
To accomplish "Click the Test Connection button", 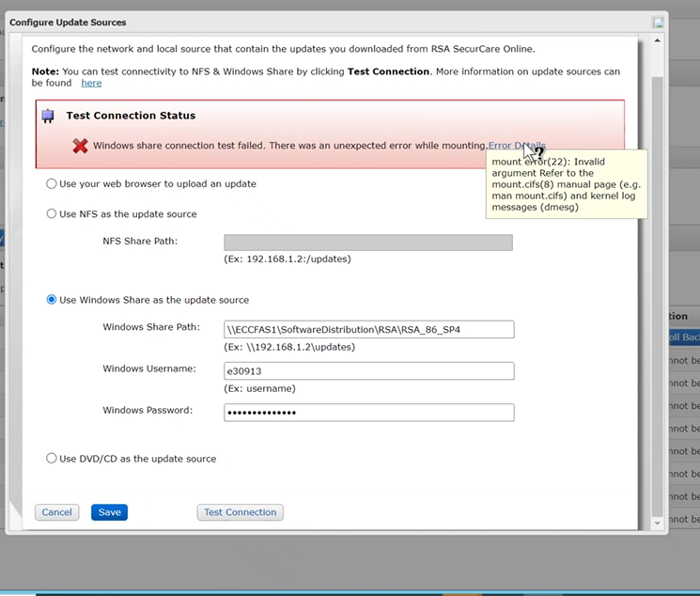I will (240, 512).
